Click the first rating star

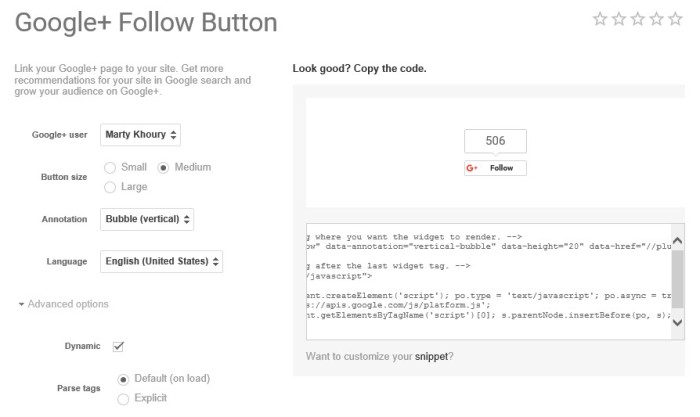click(600, 19)
